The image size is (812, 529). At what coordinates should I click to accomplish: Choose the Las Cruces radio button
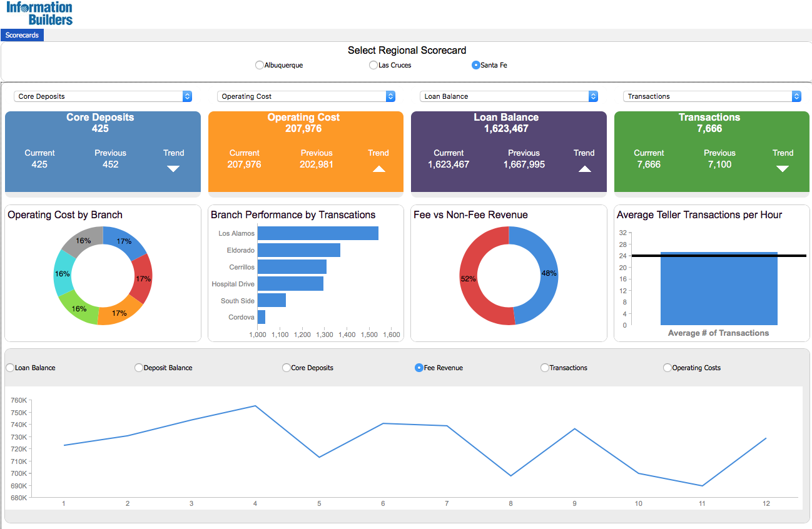(373, 65)
